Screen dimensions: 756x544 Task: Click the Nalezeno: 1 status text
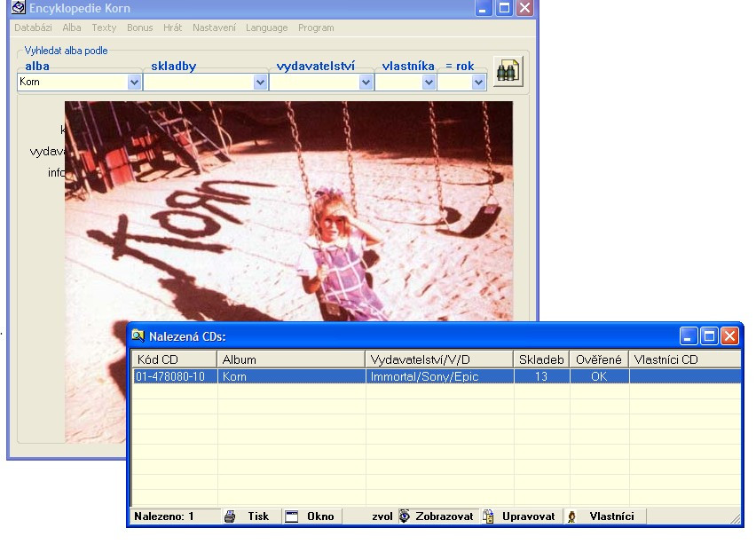tap(164, 516)
